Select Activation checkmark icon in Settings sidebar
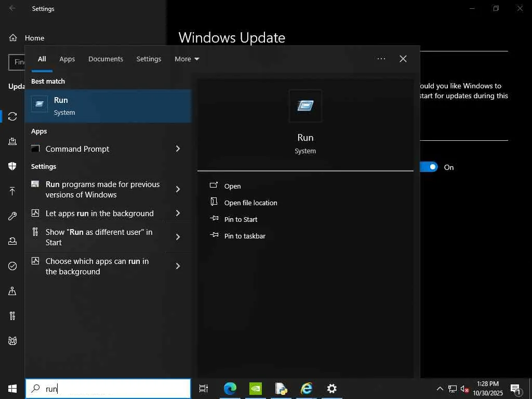Image resolution: width=532 pixels, height=399 pixels. [12, 266]
